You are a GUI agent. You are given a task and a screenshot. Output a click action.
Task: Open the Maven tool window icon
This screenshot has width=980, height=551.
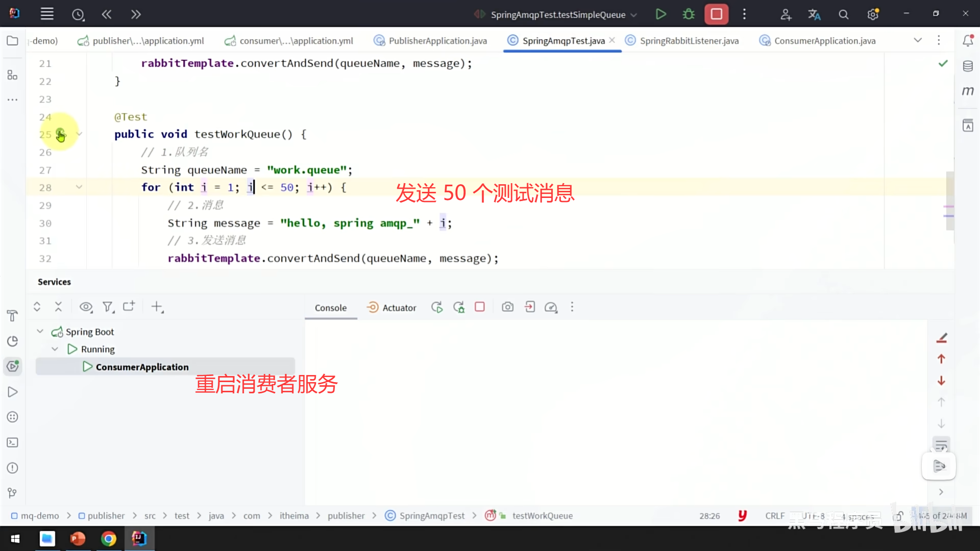(x=968, y=91)
